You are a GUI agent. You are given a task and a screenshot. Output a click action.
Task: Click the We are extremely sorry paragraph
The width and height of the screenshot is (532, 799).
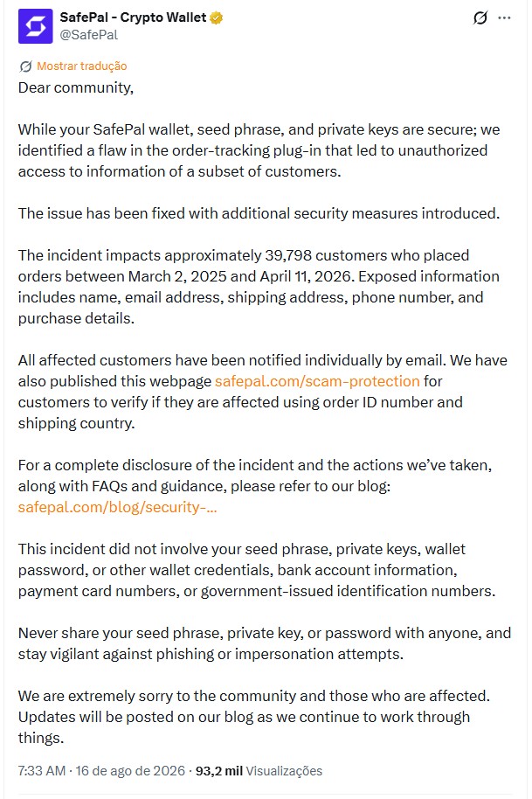[x=254, y=717]
